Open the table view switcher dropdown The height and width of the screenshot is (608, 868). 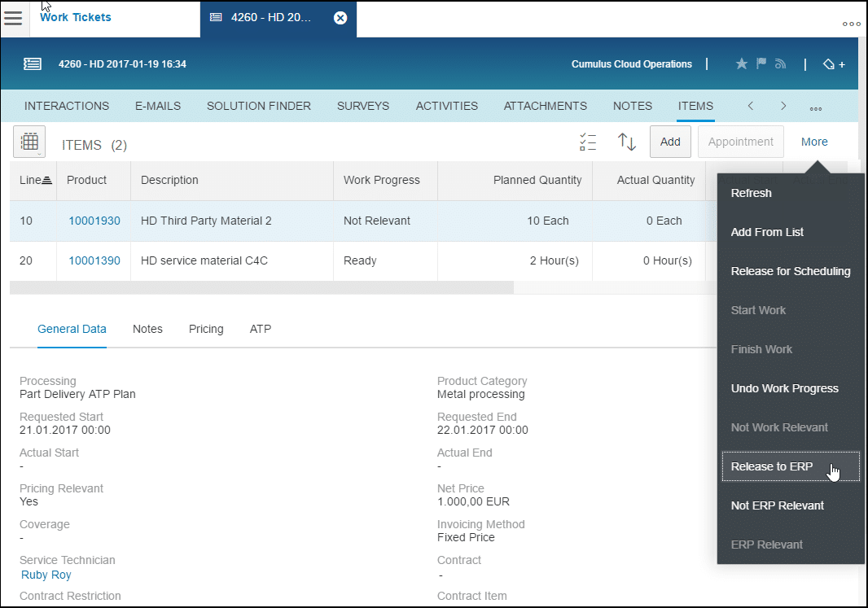tap(29, 142)
